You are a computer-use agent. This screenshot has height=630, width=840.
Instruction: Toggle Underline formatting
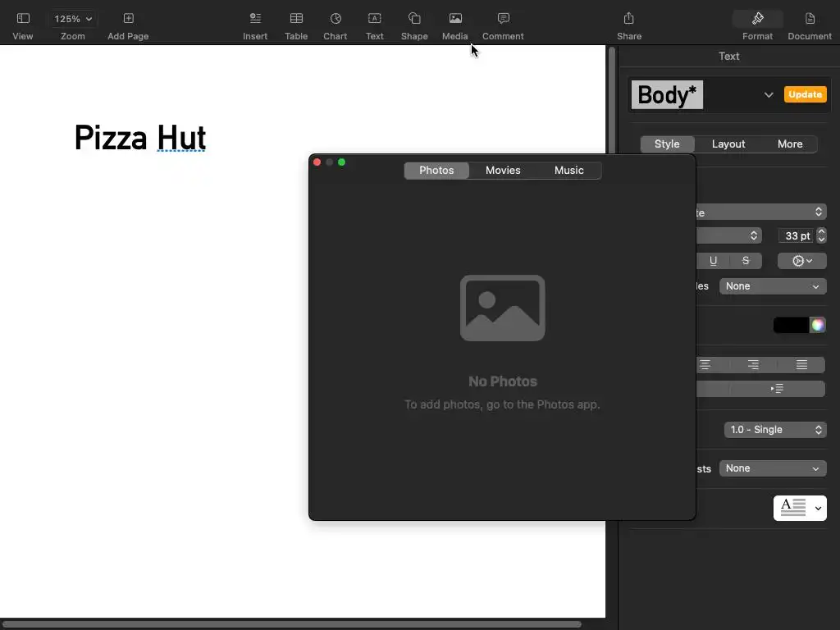(713, 261)
